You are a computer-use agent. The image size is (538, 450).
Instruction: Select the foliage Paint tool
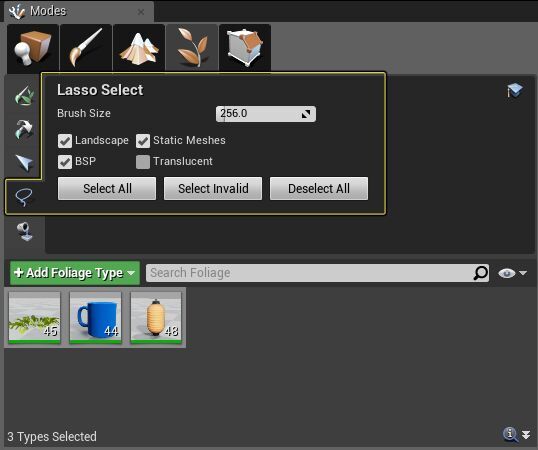coord(24,95)
